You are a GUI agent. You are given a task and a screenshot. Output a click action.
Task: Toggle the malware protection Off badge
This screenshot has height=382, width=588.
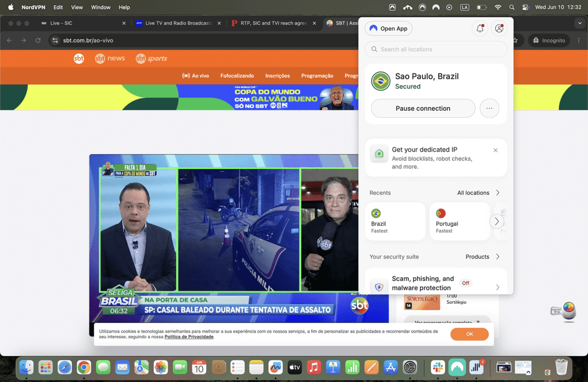[465, 283]
